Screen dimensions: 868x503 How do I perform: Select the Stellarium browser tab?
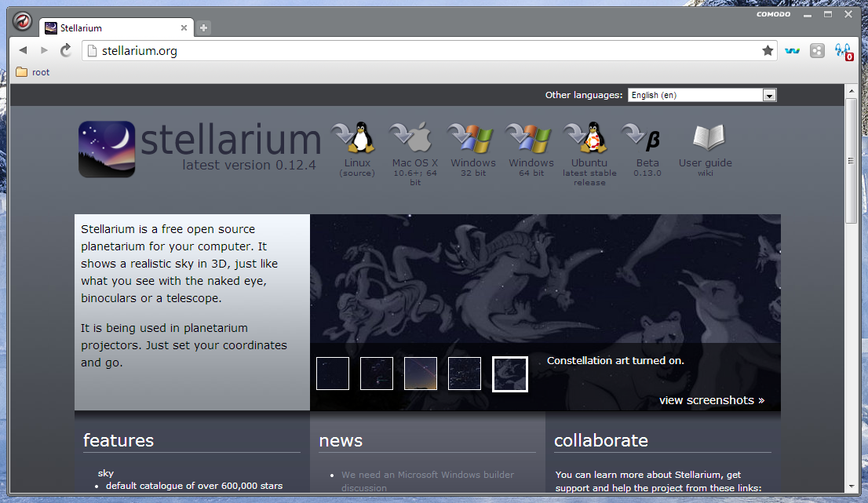point(116,27)
